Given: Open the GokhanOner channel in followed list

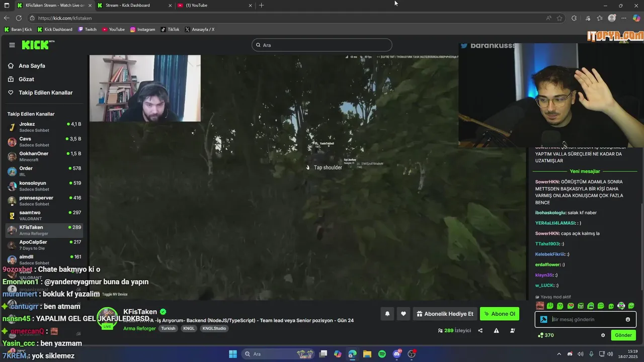Looking at the screenshot, I should tap(44, 156).
